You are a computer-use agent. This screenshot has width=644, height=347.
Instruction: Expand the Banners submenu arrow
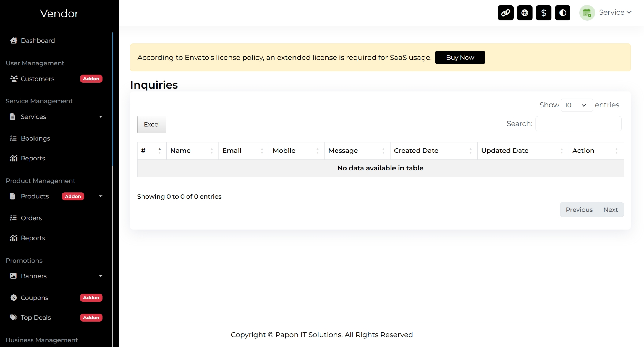[101, 276]
